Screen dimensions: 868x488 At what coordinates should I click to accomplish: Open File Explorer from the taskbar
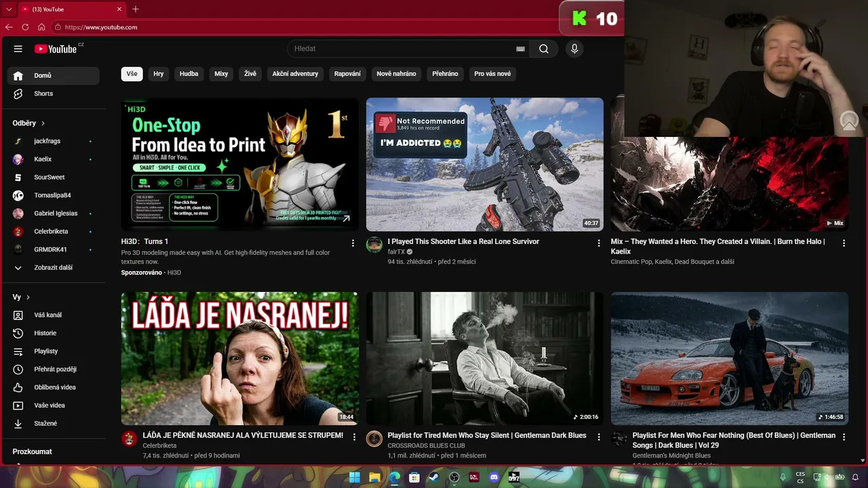[374, 477]
